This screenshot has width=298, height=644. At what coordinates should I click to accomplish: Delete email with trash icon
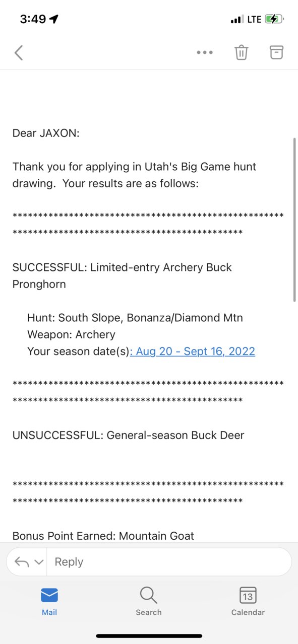242,52
